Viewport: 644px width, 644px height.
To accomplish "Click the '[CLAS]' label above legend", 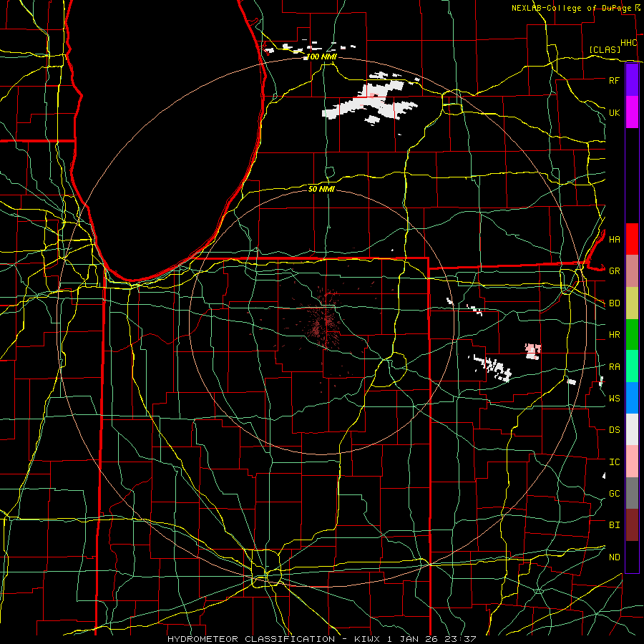I will pos(605,49).
